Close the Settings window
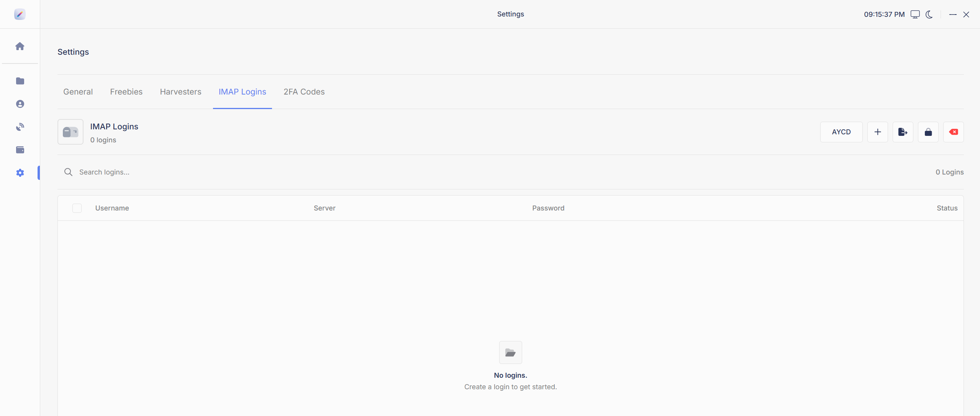This screenshot has width=980, height=416. (966, 15)
